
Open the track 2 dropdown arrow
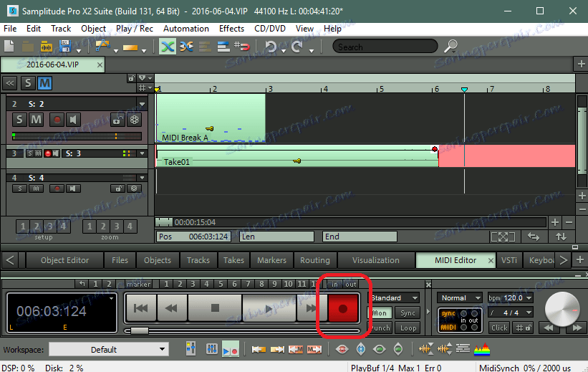coord(142,104)
